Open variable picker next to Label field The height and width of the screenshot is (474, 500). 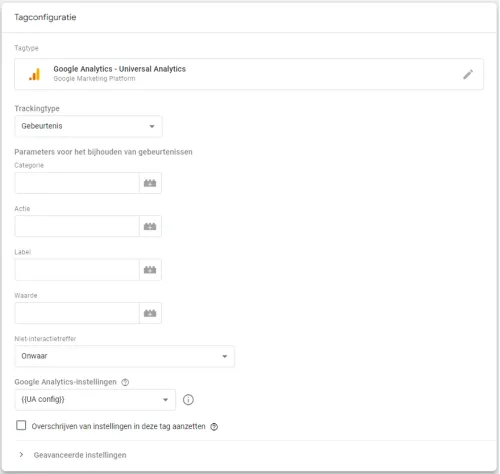[150, 270]
